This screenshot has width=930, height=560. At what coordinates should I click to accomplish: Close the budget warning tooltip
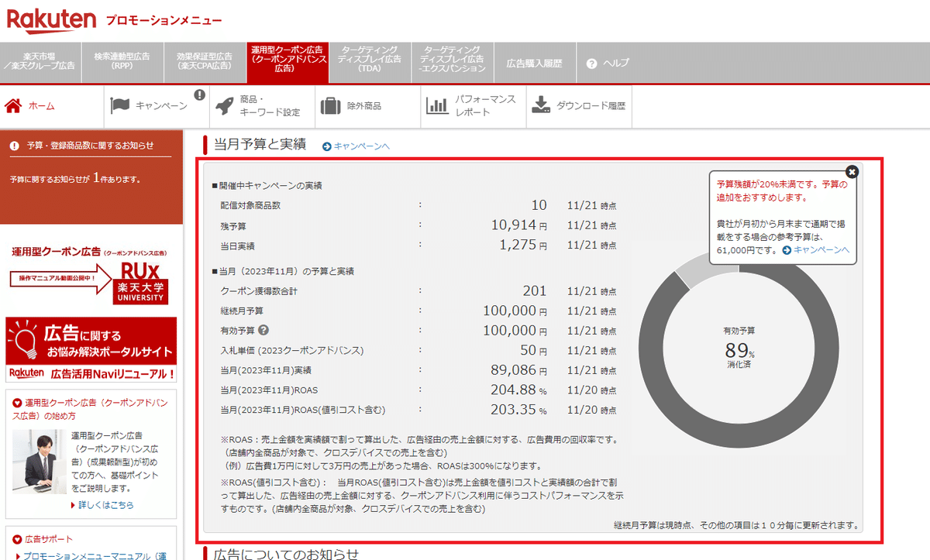pos(852,172)
